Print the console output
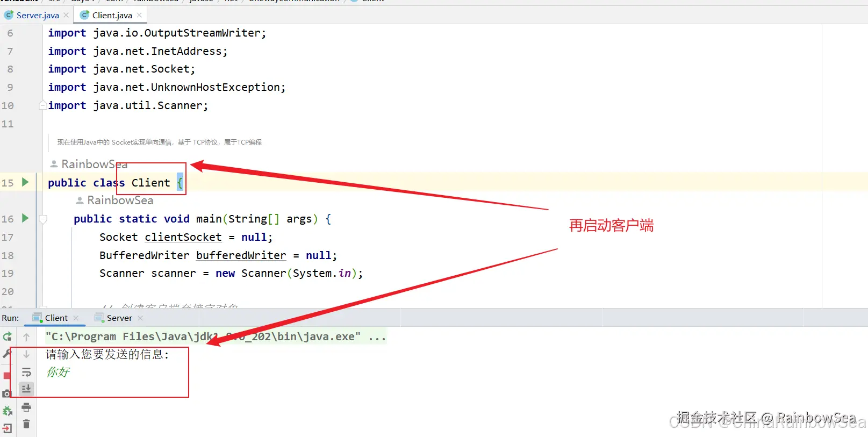This screenshot has height=437, width=868. click(x=26, y=407)
